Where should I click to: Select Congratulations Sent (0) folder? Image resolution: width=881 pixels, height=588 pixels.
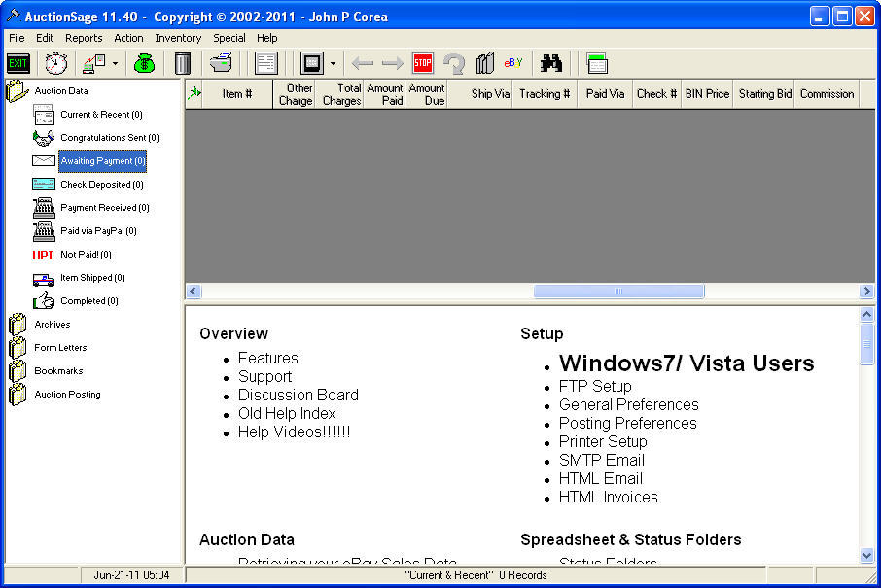point(110,138)
